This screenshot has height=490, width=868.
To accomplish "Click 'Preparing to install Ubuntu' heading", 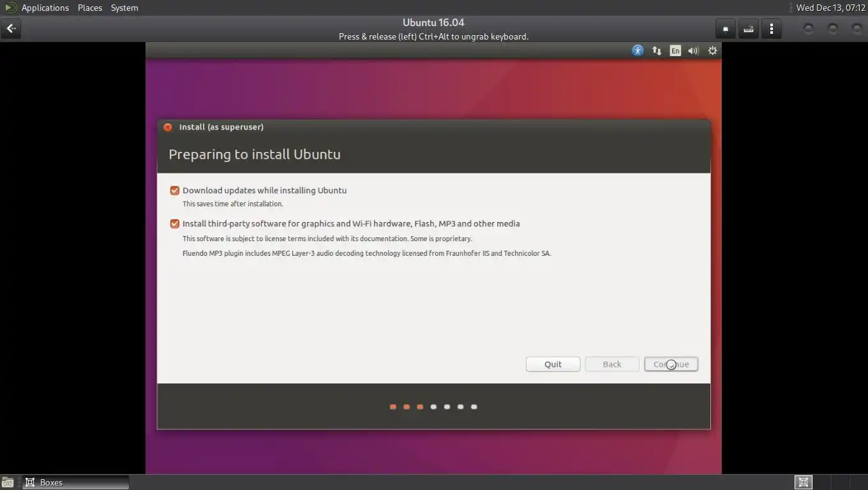I will coord(255,154).
